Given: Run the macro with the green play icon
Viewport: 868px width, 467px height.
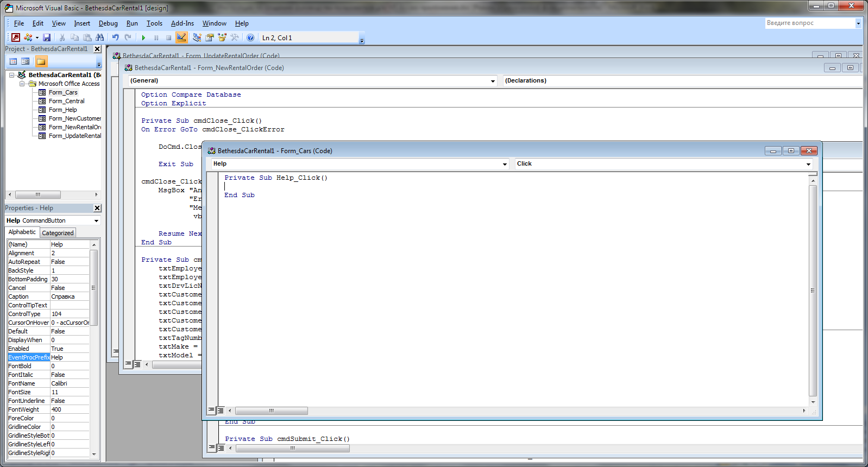Looking at the screenshot, I should point(143,37).
